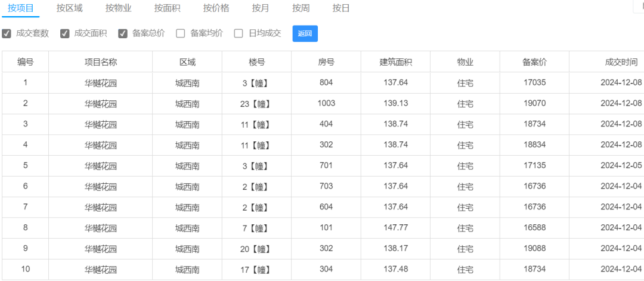Image resolution: width=644 pixels, height=281 pixels.
Task: Click the blue 返回 button
Action: point(305,33)
